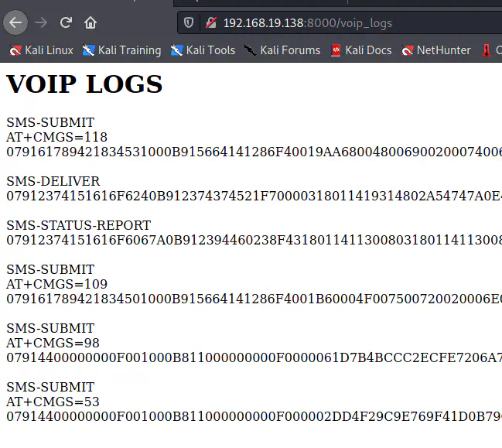Click the forward navigation arrow
Image resolution: width=502 pixels, height=448 pixels.
41,22
